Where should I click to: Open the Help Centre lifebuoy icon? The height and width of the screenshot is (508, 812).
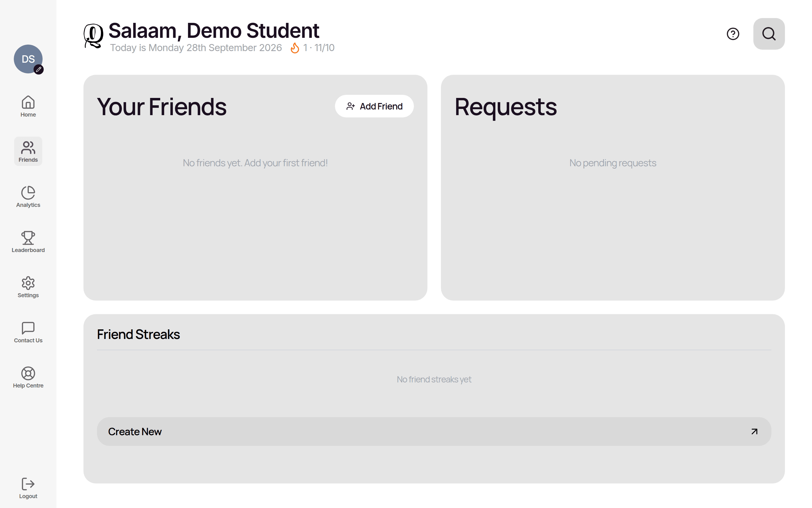[x=28, y=373]
